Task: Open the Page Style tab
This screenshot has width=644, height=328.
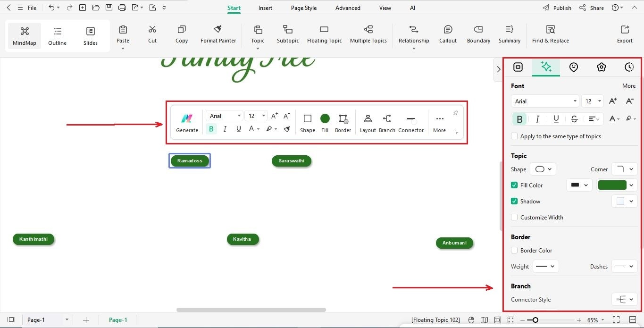Action: [x=303, y=8]
